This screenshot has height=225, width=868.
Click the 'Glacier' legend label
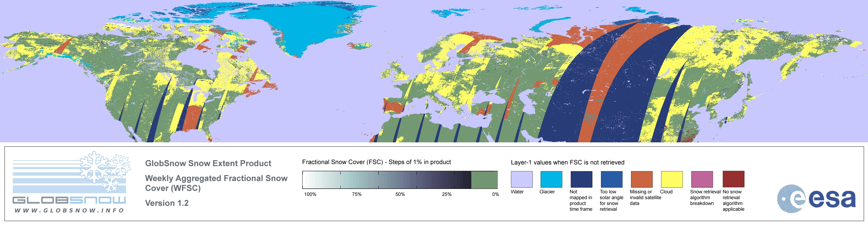point(547,192)
